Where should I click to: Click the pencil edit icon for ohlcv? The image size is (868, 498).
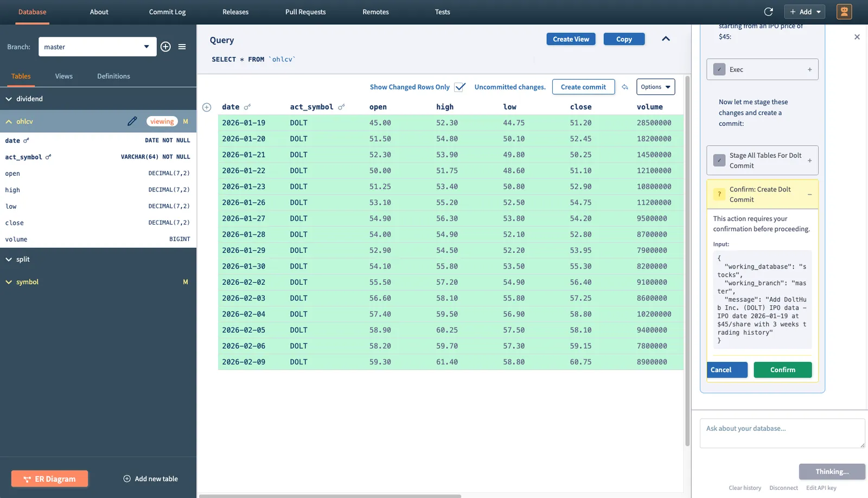pos(132,122)
